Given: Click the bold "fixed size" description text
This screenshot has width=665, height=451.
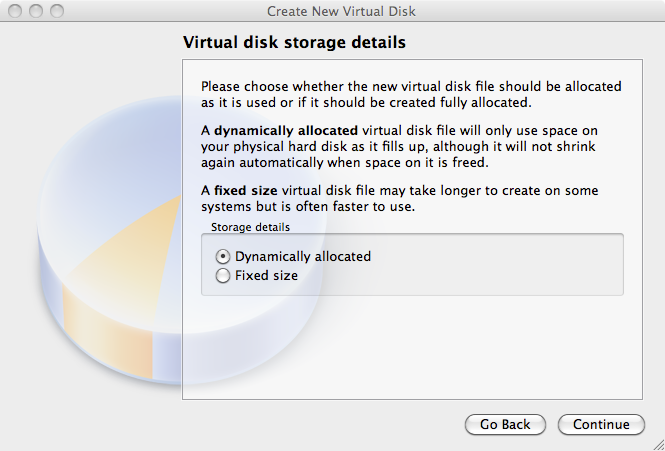Looking at the screenshot, I should [246, 190].
